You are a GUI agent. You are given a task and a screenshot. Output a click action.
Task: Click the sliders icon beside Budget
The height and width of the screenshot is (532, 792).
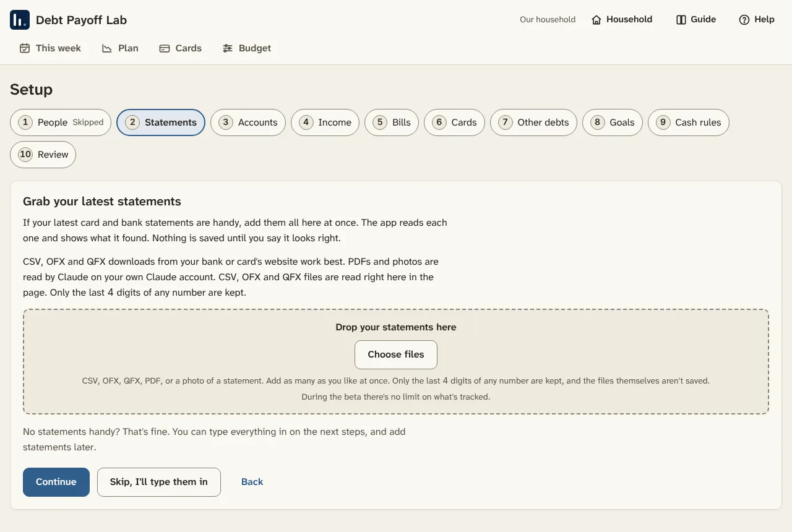(x=228, y=48)
